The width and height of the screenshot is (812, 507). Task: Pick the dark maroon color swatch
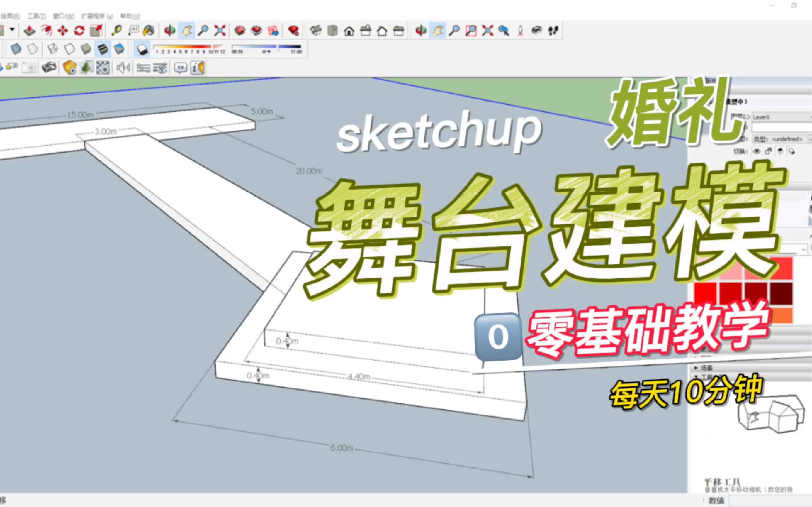[781, 294]
